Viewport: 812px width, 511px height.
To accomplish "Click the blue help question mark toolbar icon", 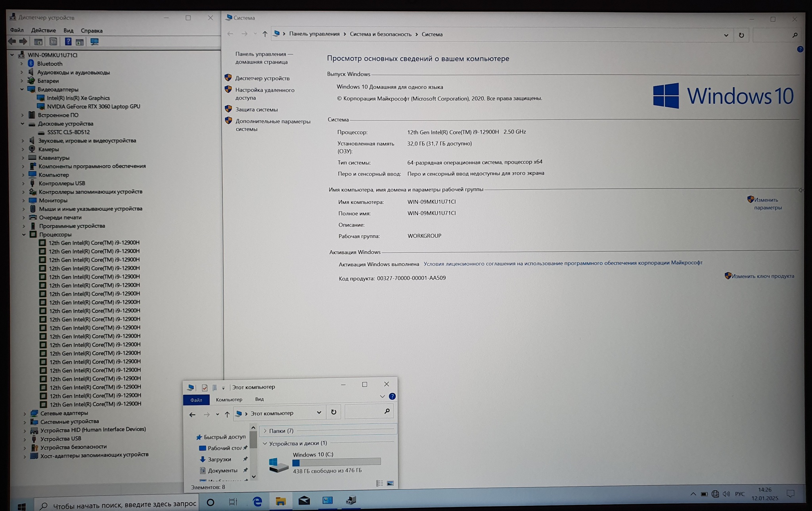I will click(68, 42).
